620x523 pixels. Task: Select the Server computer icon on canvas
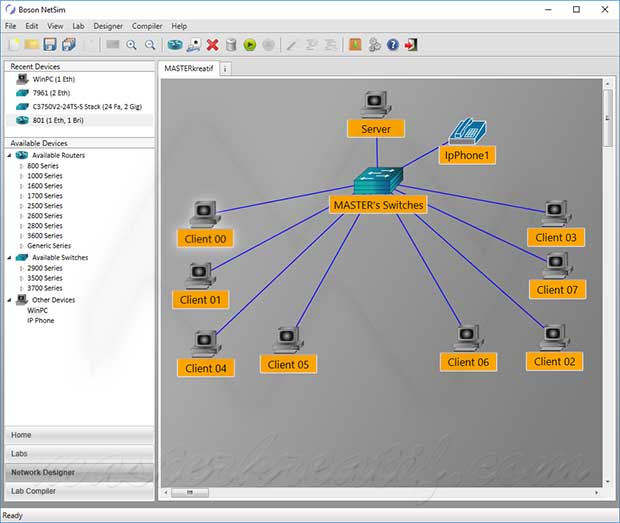tap(376, 104)
